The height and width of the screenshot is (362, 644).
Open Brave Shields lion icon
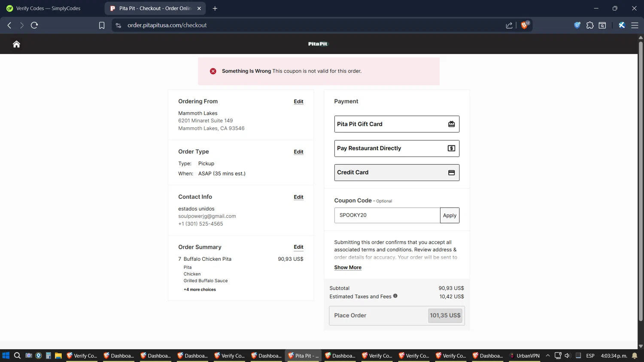pos(525,25)
